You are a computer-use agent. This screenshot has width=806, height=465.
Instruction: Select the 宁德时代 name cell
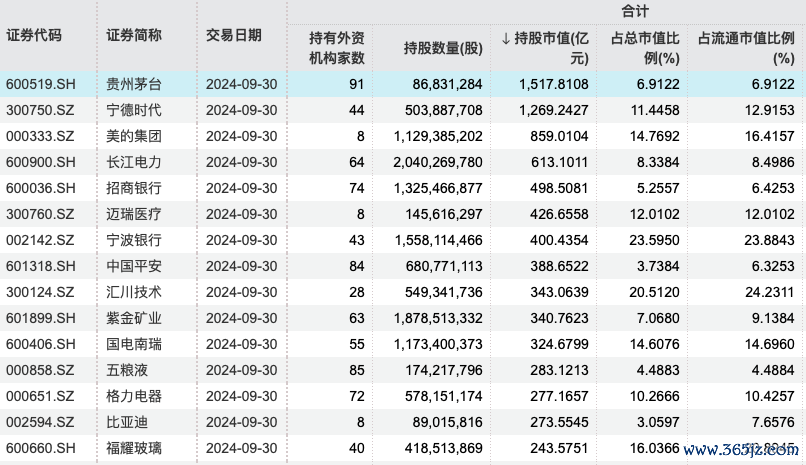click(x=134, y=110)
